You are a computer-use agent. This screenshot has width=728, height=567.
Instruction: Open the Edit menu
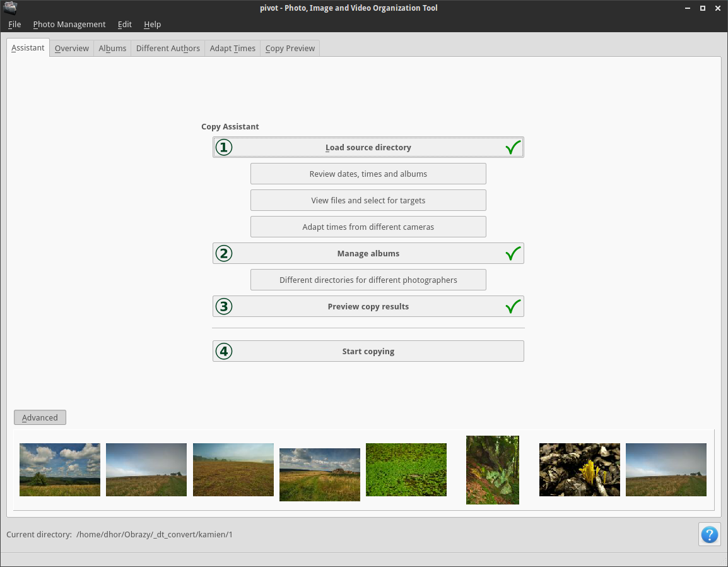point(124,24)
